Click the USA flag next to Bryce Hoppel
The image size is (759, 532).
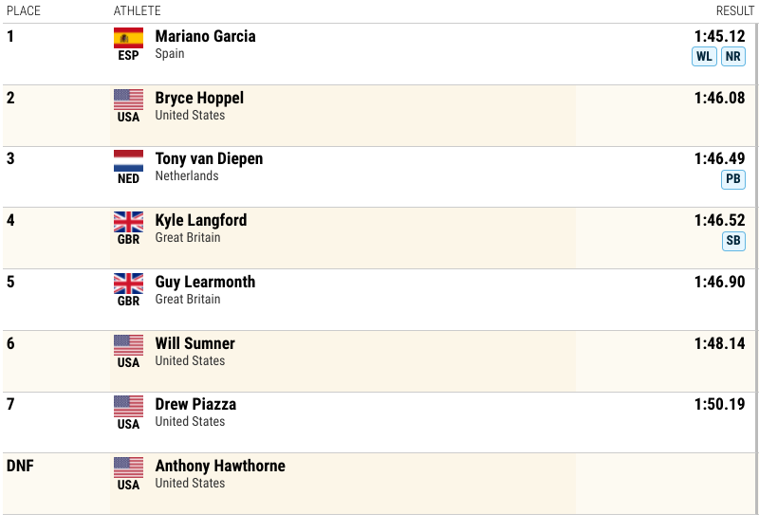coord(128,100)
